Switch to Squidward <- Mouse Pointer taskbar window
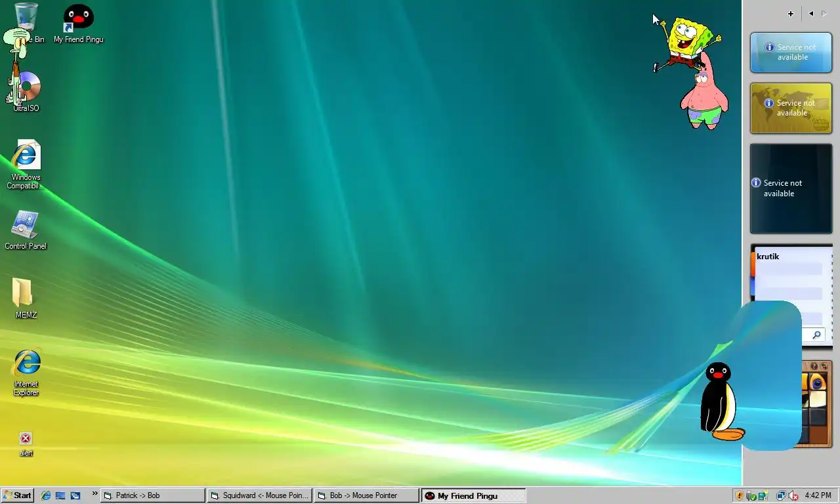Screen dimensions: 840x504 [x=260, y=495]
